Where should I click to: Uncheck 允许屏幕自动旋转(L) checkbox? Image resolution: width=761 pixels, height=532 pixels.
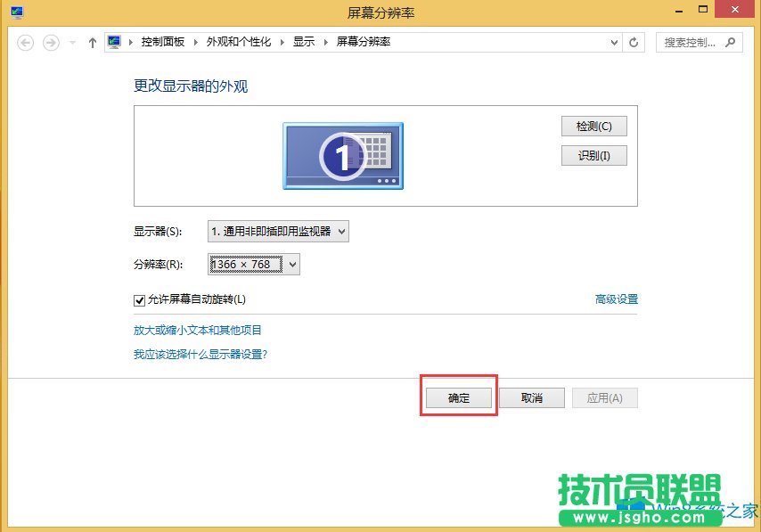click(x=140, y=299)
